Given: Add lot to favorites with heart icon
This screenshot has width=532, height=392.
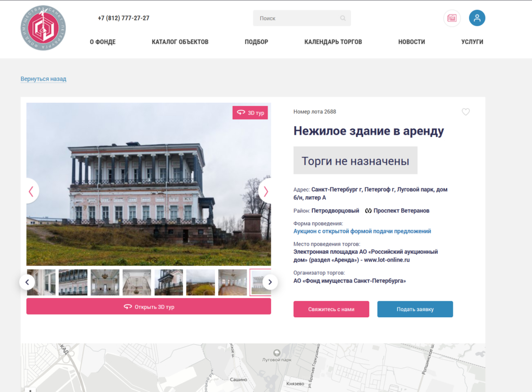Looking at the screenshot, I should [465, 112].
